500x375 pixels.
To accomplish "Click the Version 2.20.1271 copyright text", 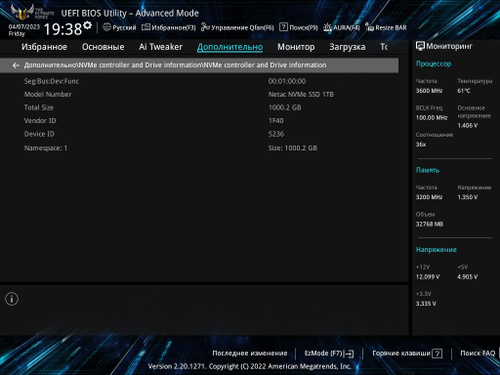I will [x=250, y=366].
